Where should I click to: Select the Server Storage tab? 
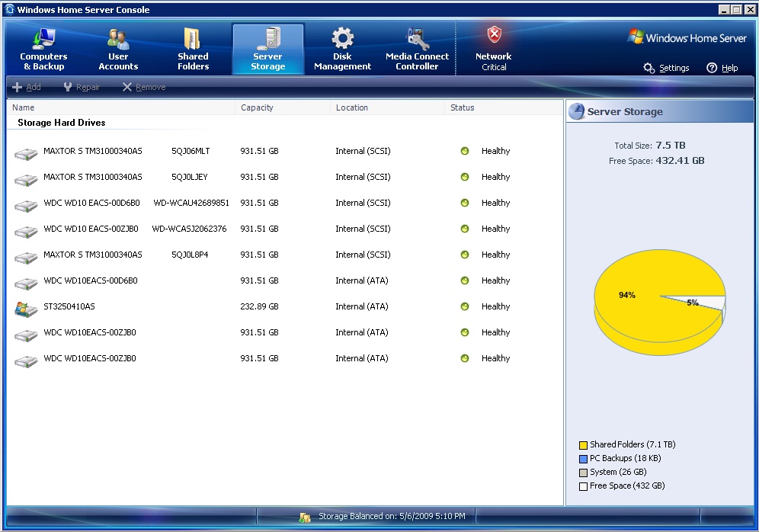267,50
